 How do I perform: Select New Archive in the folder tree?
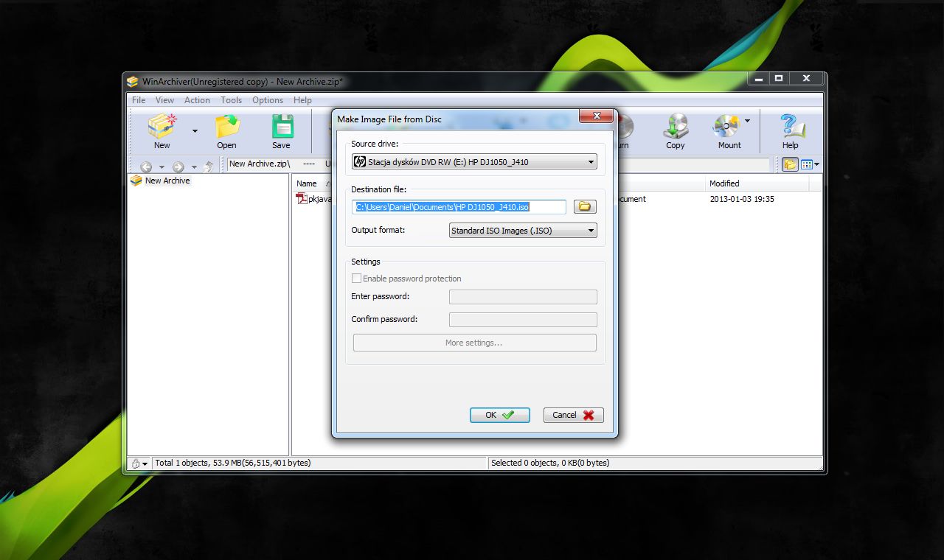167,181
